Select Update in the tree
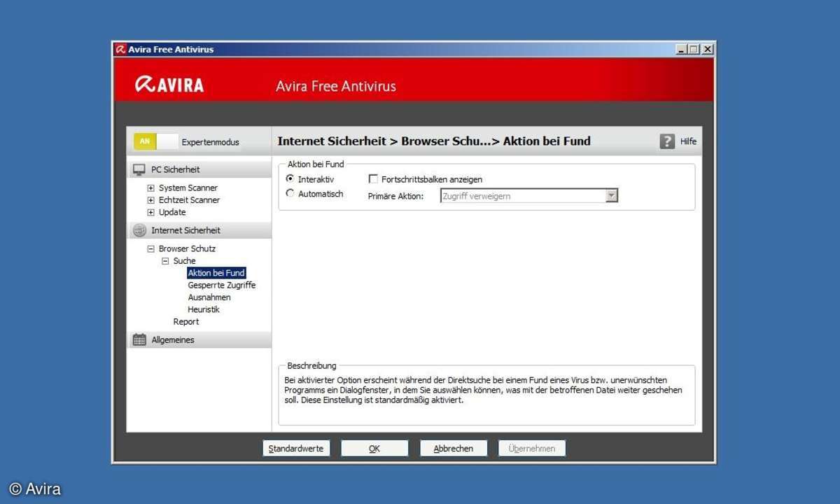 coord(172,212)
